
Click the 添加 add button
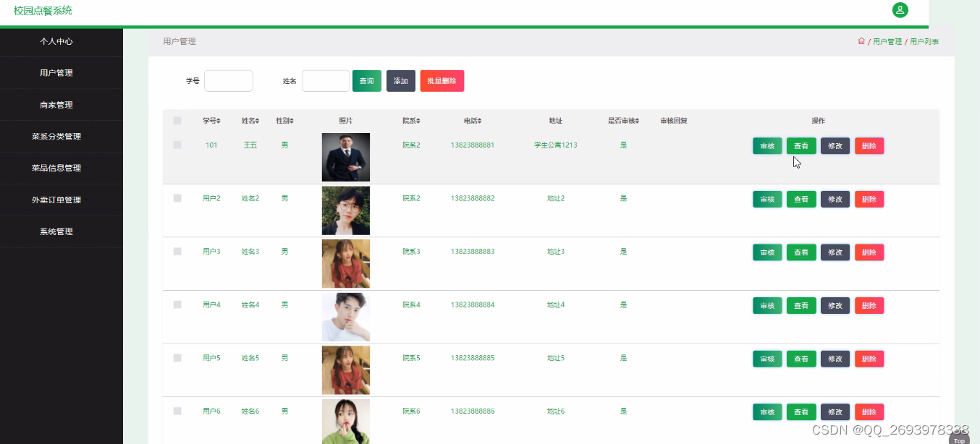401,81
